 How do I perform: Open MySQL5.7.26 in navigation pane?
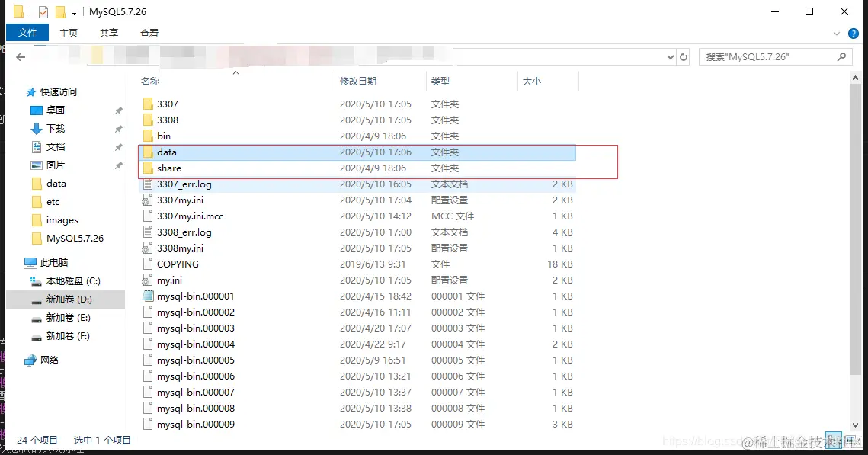pos(75,238)
